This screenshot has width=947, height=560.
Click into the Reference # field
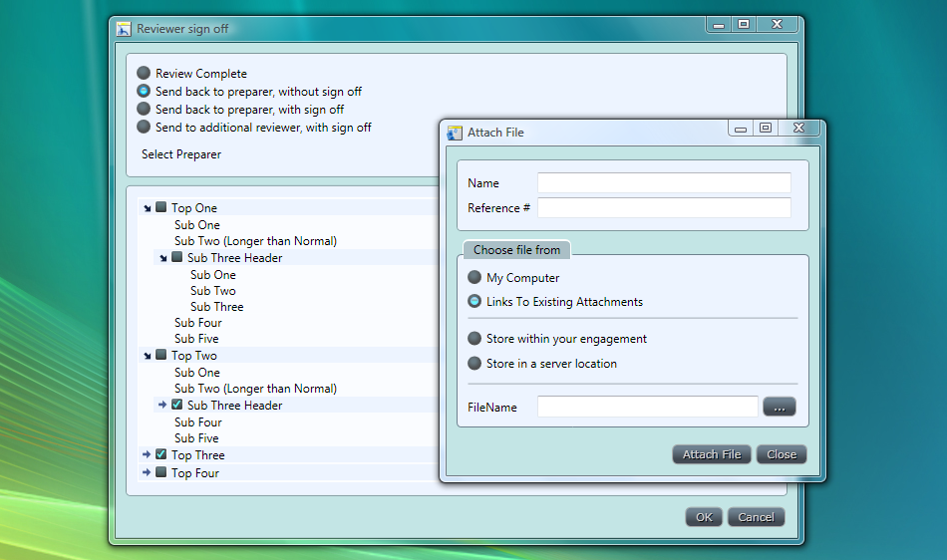point(664,207)
